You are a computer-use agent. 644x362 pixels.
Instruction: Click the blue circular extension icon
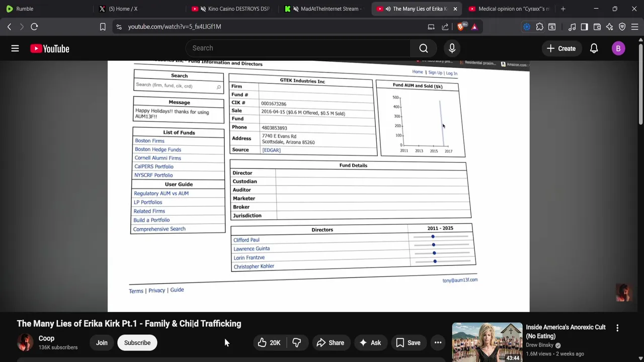click(527, 27)
